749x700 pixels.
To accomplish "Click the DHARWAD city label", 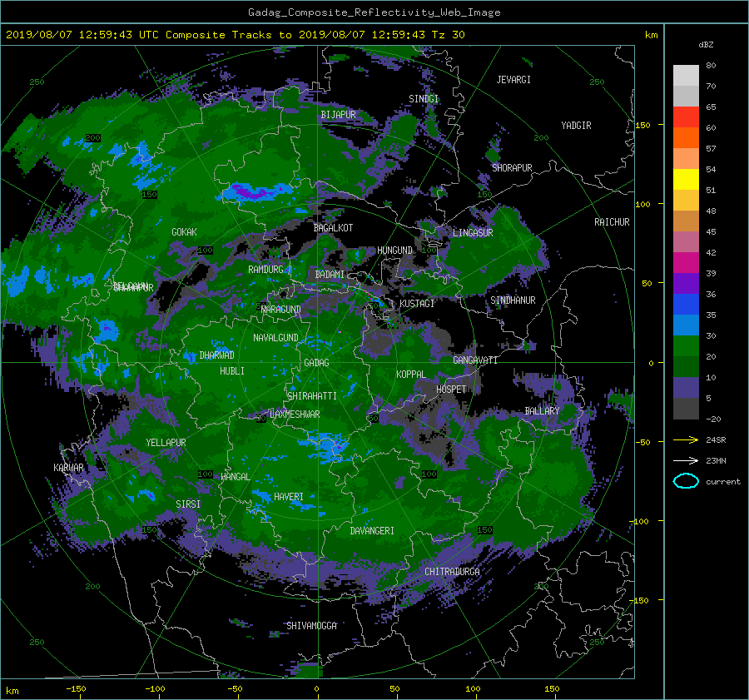I will click(x=216, y=355).
